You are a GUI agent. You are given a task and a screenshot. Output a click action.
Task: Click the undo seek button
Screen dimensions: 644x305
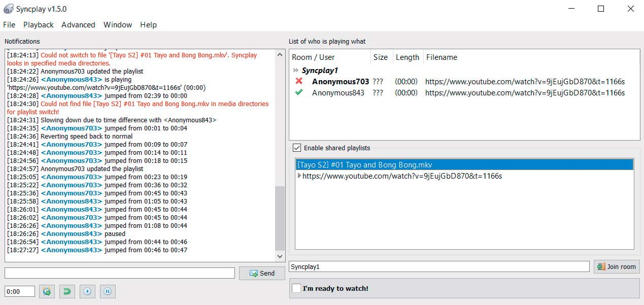[x=66, y=291]
